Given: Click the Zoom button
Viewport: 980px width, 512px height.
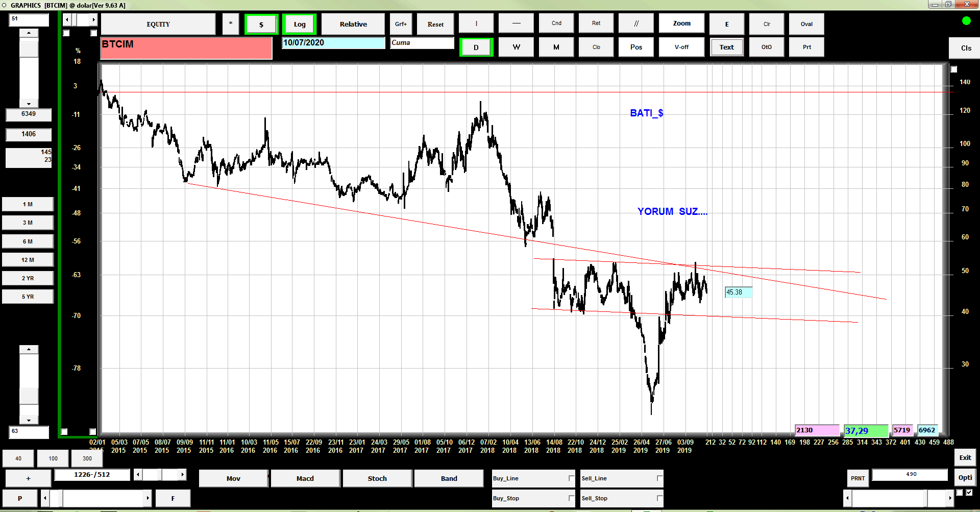Looking at the screenshot, I should point(681,23).
